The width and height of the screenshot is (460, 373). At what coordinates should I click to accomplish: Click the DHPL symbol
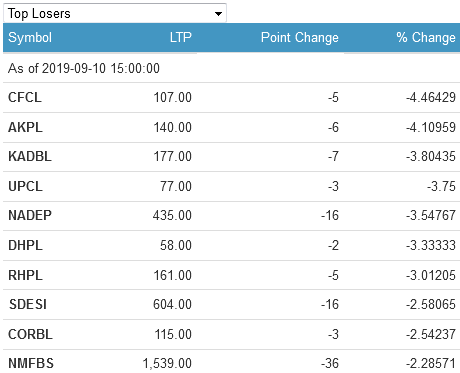[x=25, y=245]
